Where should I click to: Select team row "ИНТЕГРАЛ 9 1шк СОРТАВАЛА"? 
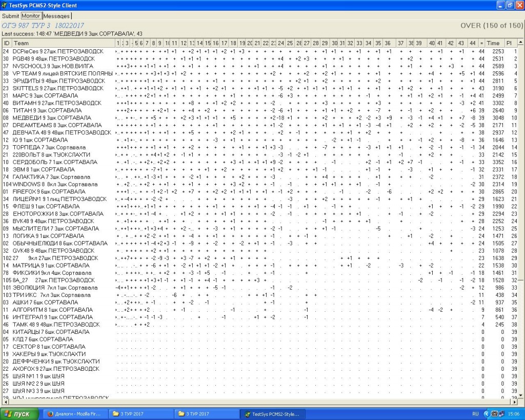tap(260, 317)
